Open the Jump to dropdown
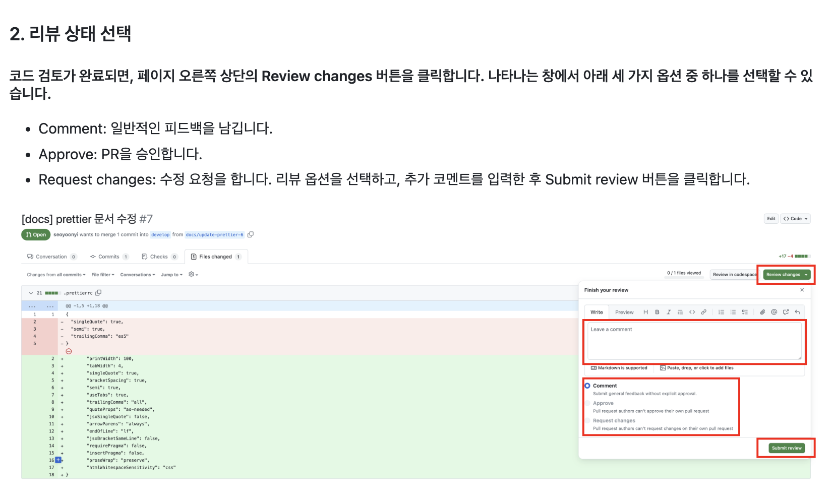 click(x=172, y=275)
